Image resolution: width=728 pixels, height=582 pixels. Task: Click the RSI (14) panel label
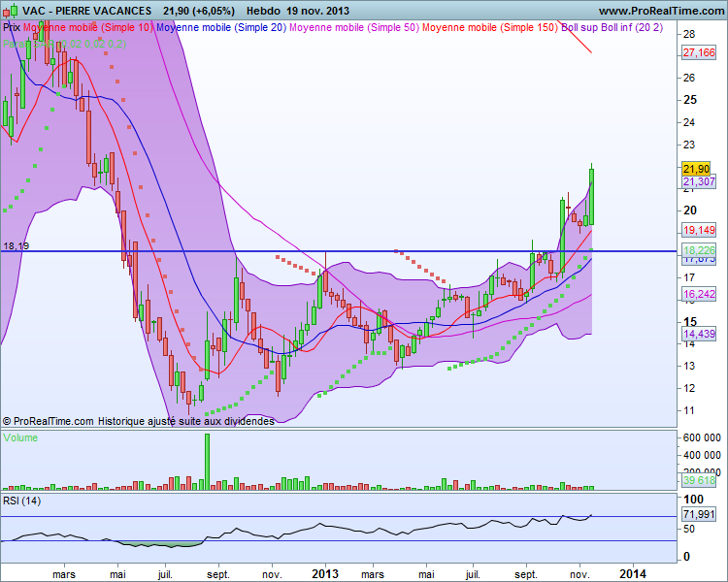click(x=21, y=501)
